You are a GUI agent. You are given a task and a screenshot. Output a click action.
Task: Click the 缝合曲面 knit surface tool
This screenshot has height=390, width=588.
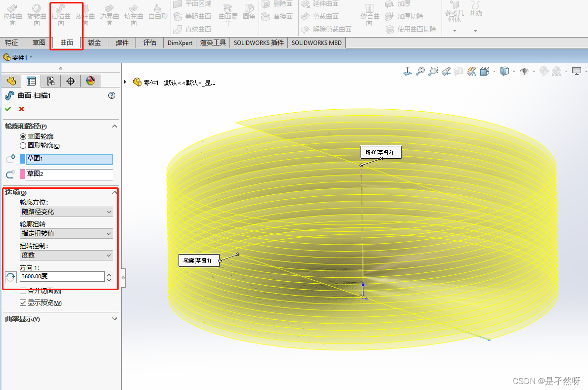click(x=370, y=15)
